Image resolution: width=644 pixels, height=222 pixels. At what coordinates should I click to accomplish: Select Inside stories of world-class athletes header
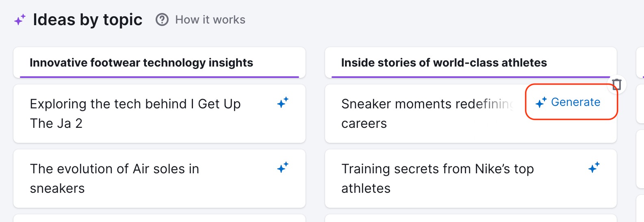(444, 63)
